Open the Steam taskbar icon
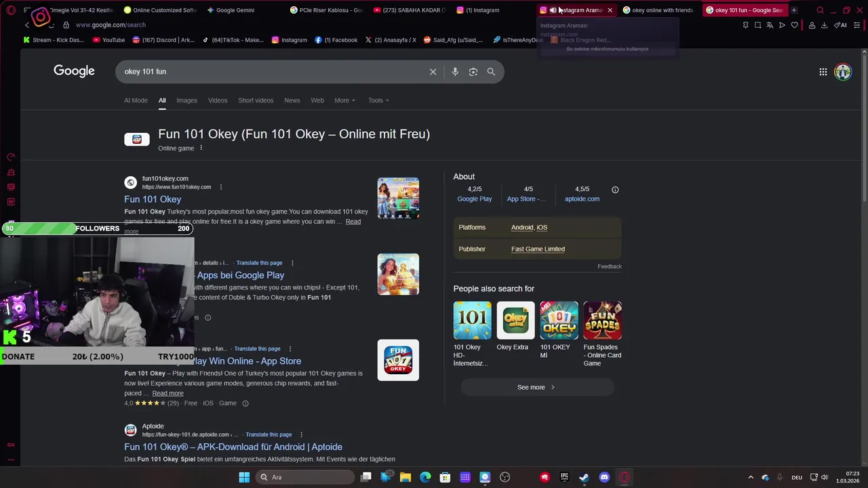 [584, 477]
